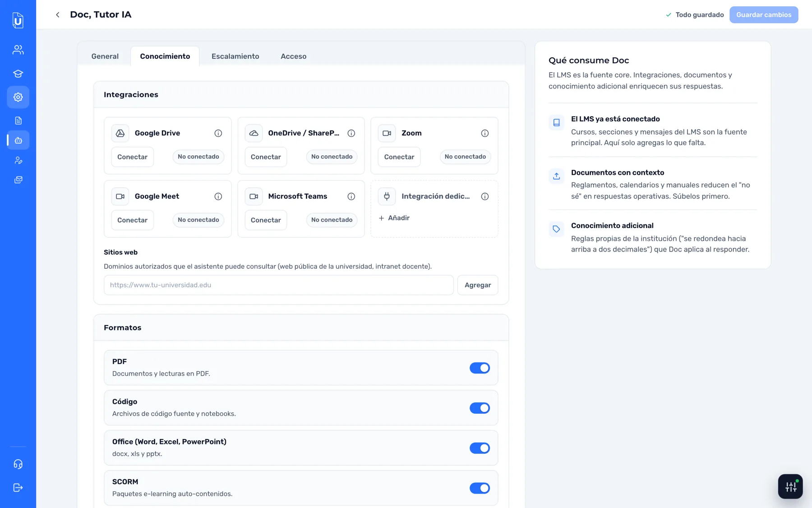Image resolution: width=812 pixels, height=508 pixels.
Task: Click the Sitios web label
Action: click(x=120, y=252)
